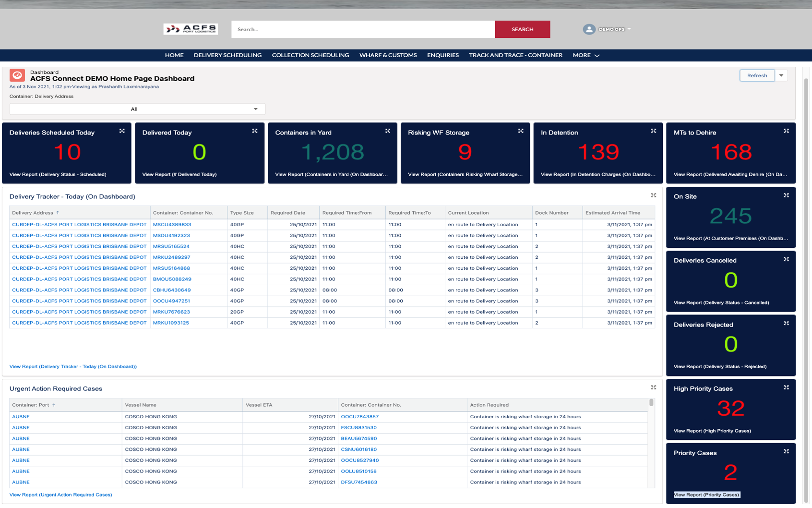The height and width of the screenshot is (508, 812).
Task: Click the Urgent Cases table scrollbar
Action: coord(651,402)
